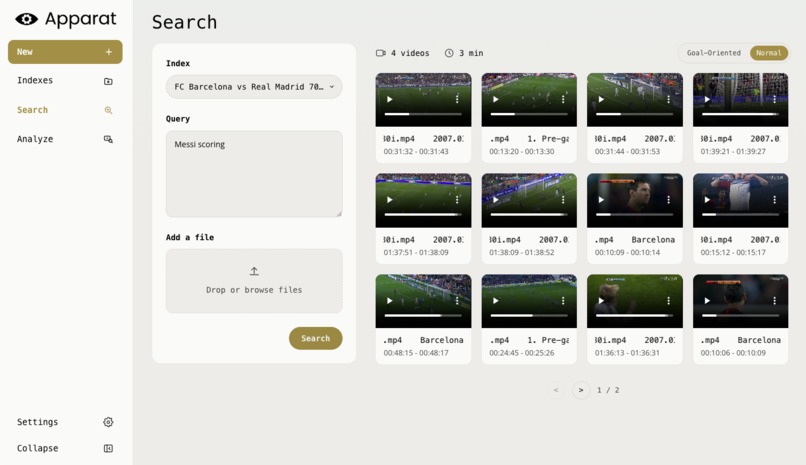Click the Collapse sidebar panel icon

(x=108, y=449)
